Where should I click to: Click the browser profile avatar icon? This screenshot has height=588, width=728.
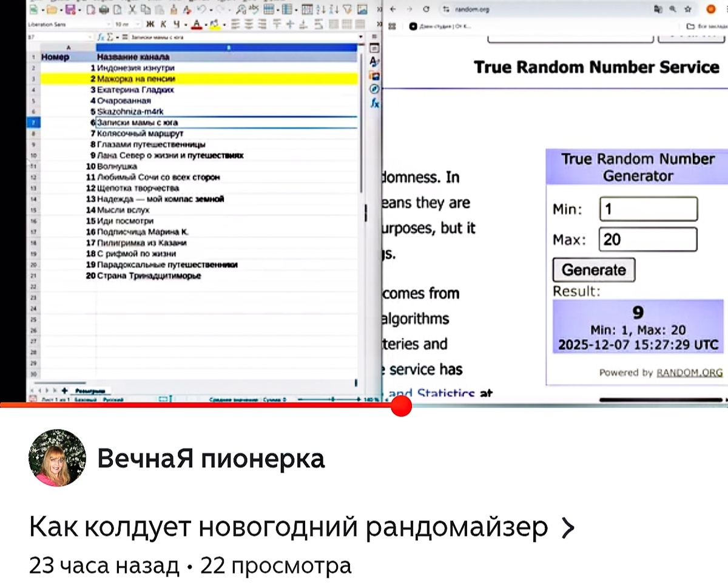tap(712, 9)
